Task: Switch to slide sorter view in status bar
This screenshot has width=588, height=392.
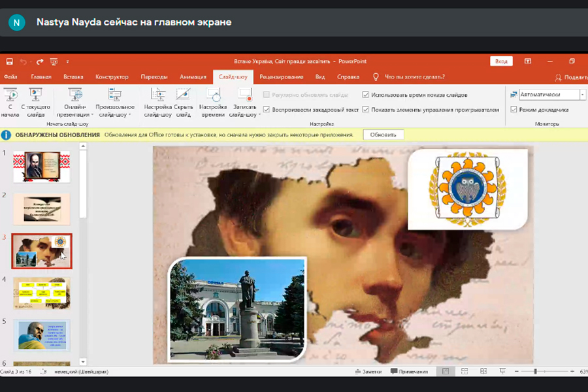Action: (x=463, y=371)
